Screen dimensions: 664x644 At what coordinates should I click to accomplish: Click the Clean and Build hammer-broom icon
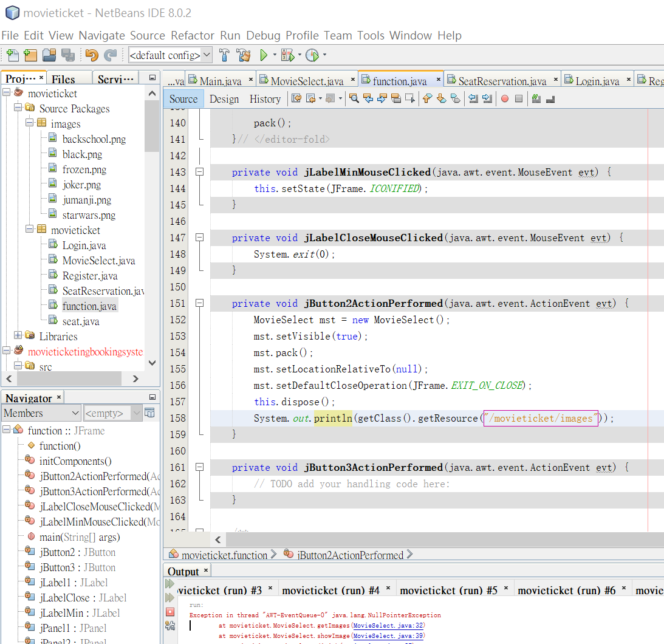pos(244,55)
